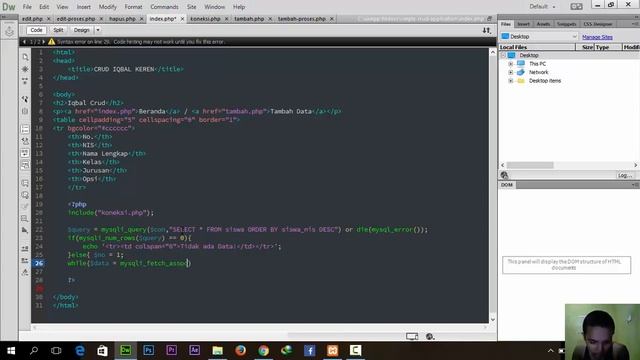Open XAMPP from the taskbar
This screenshot has height=360, width=640.
(332, 351)
